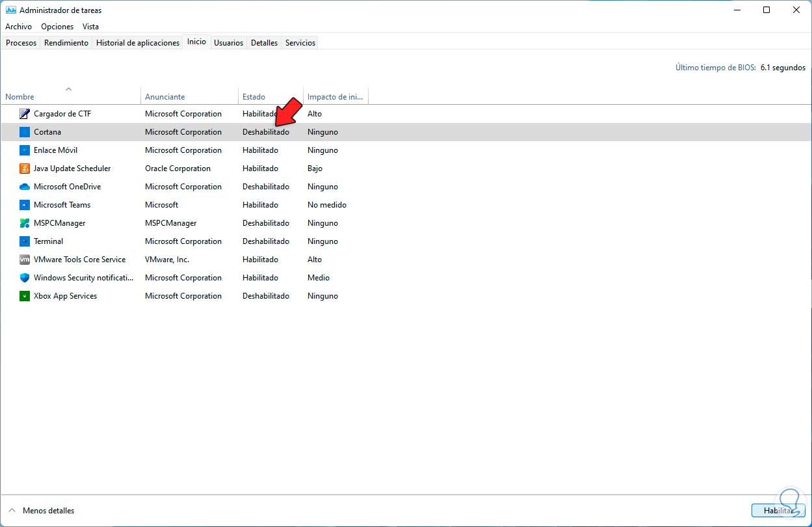Image resolution: width=812 pixels, height=527 pixels.
Task: Click the MSPCManager icon
Action: (x=25, y=223)
